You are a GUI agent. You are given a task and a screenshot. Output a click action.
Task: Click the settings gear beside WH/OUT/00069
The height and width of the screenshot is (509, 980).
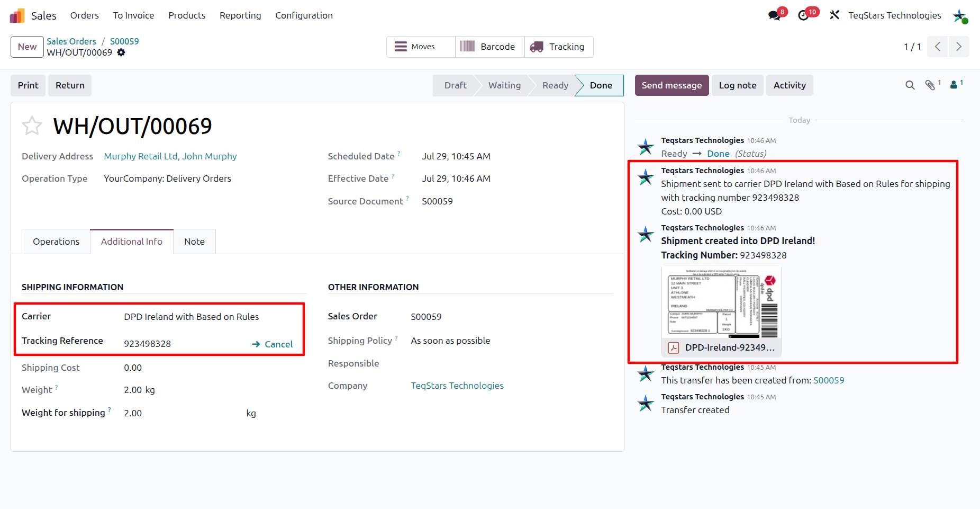pyautogui.click(x=121, y=52)
